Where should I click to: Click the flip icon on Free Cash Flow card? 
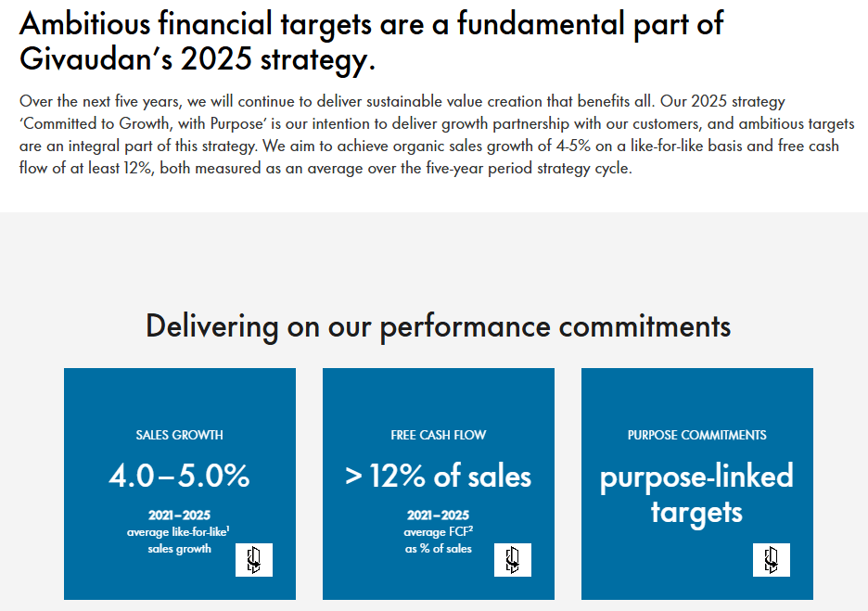(x=513, y=559)
